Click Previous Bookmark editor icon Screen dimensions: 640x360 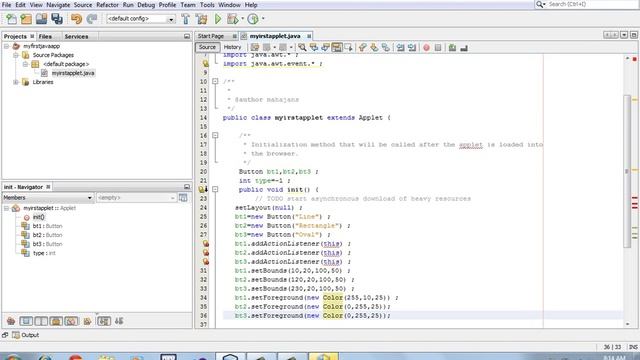(x=362, y=48)
